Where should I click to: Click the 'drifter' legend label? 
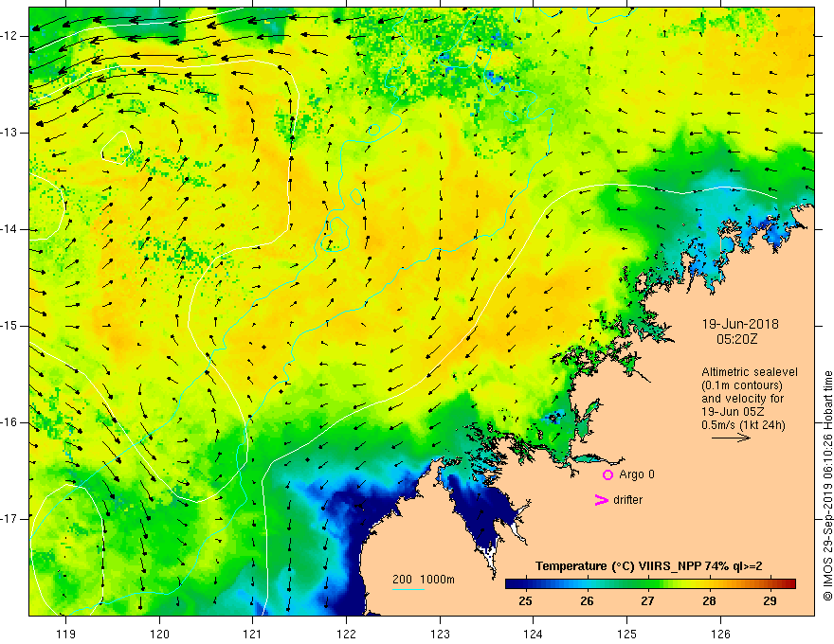click(x=627, y=500)
